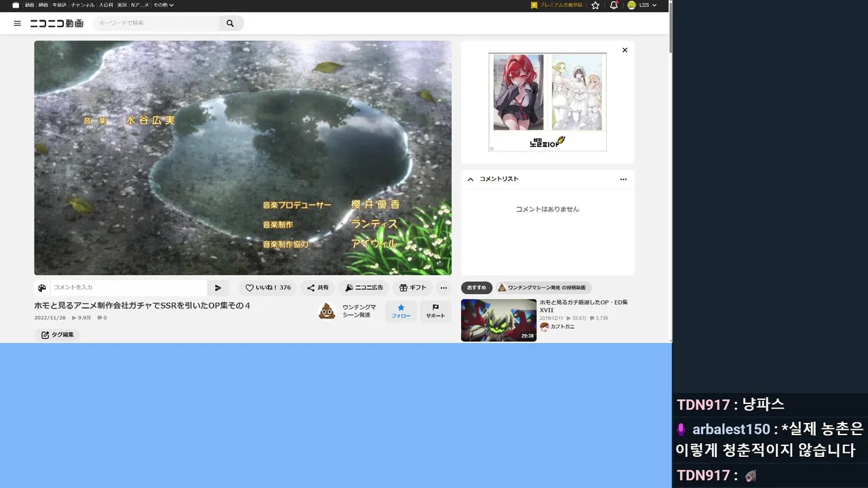
Task: Open the ホモと見るガチ厳選したOP・ED集 XVII title
Action: click(x=584, y=306)
